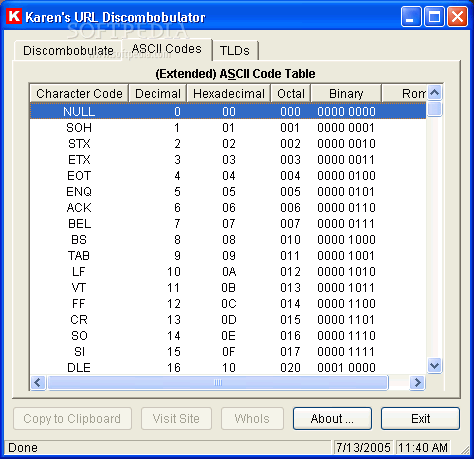Close the Discombobulator window
Screen dimensions: 474x459
coord(457,16)
